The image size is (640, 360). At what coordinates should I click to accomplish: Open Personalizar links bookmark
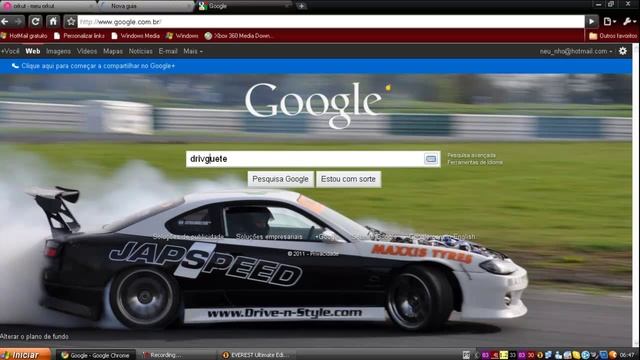pos(80,36)
